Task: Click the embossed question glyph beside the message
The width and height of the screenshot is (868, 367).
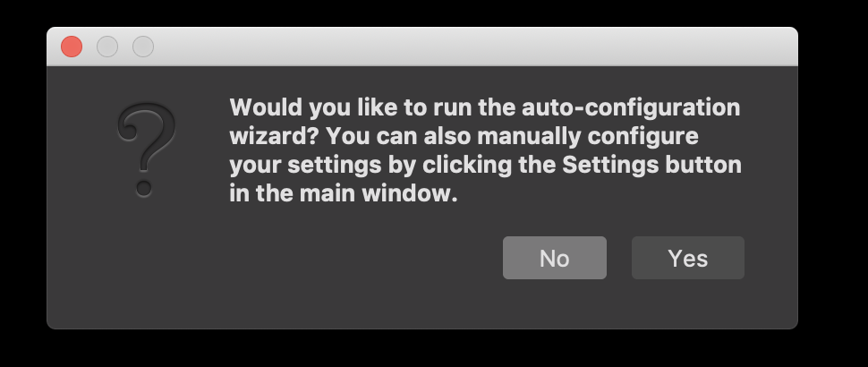Action: click(x=146, y=149)
